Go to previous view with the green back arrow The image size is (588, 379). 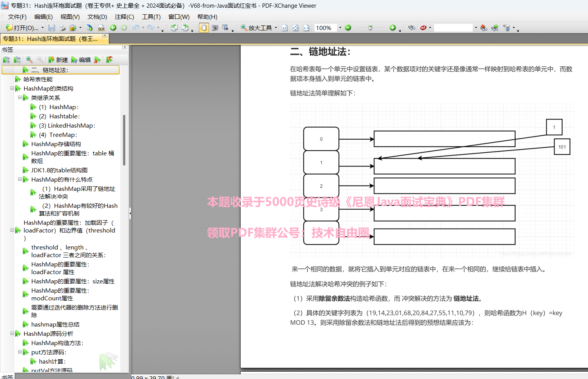(113, 28)
